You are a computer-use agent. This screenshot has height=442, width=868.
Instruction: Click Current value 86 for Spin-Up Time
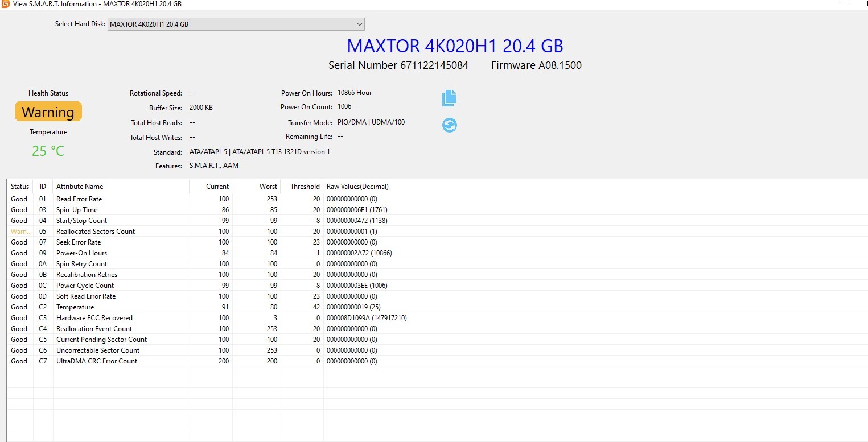(x=225, y=210)
